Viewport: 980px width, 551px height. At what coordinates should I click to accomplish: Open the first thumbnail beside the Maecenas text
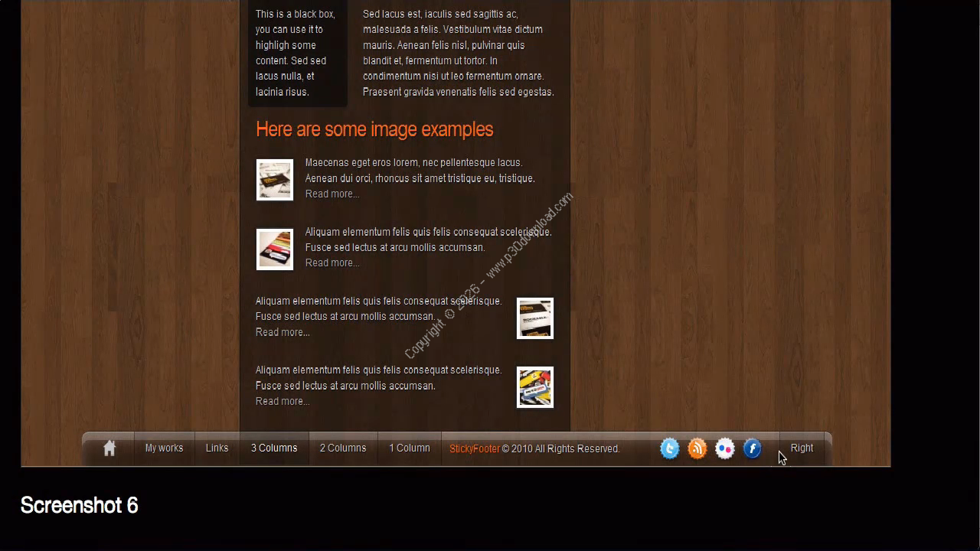coord(275,180)
